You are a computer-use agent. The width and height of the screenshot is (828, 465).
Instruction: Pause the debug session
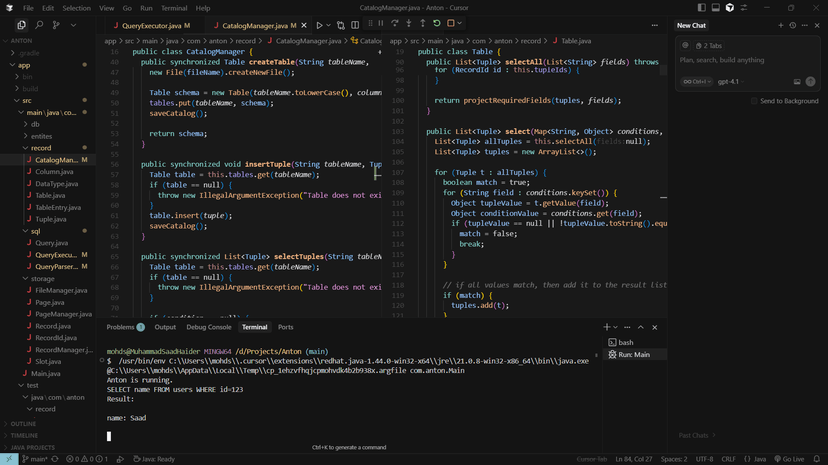[x=381, y=24]
